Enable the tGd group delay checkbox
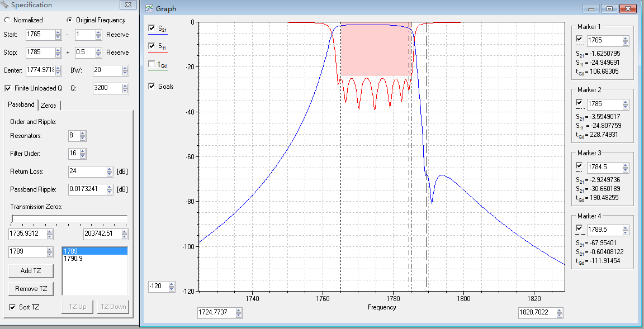 pyautogui.click(x=151, y=64)
